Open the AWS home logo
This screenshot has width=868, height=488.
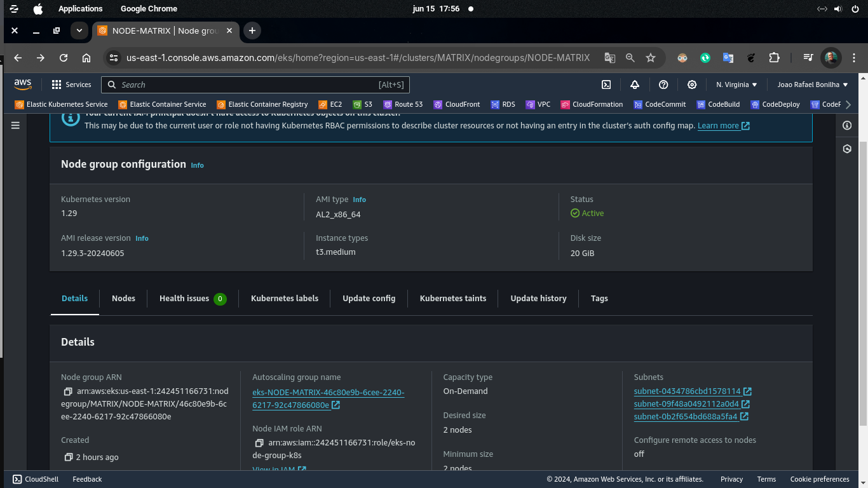tap(22, 84)
